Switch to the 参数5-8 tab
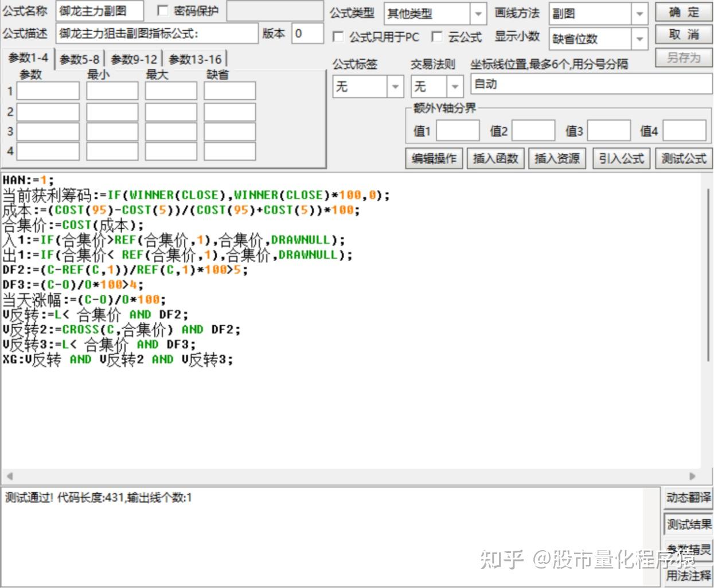The height and width of the screenshot is (588, 714). coord(79,59)
